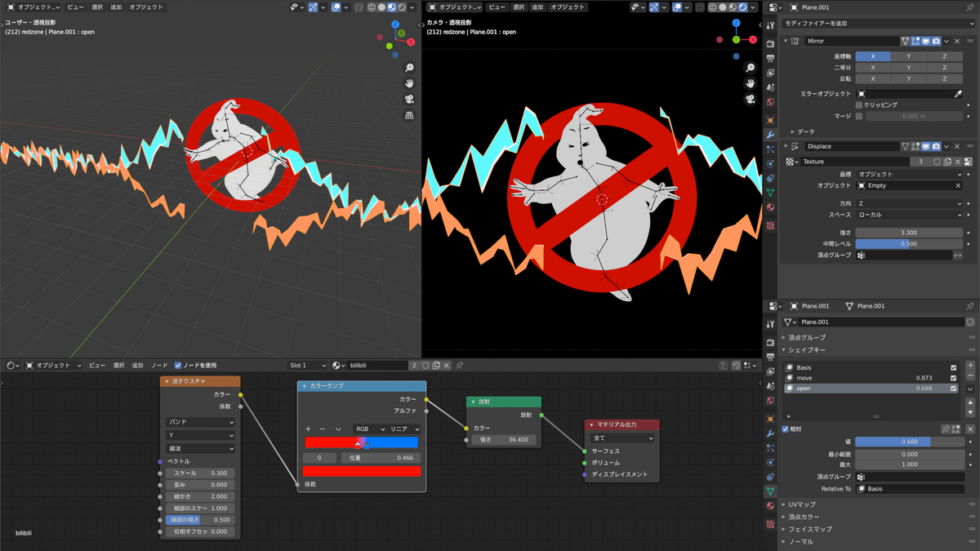Remove the Mirror modifier with X icon
The height and width of the screenshot is (551, 980).
[959, 41]
